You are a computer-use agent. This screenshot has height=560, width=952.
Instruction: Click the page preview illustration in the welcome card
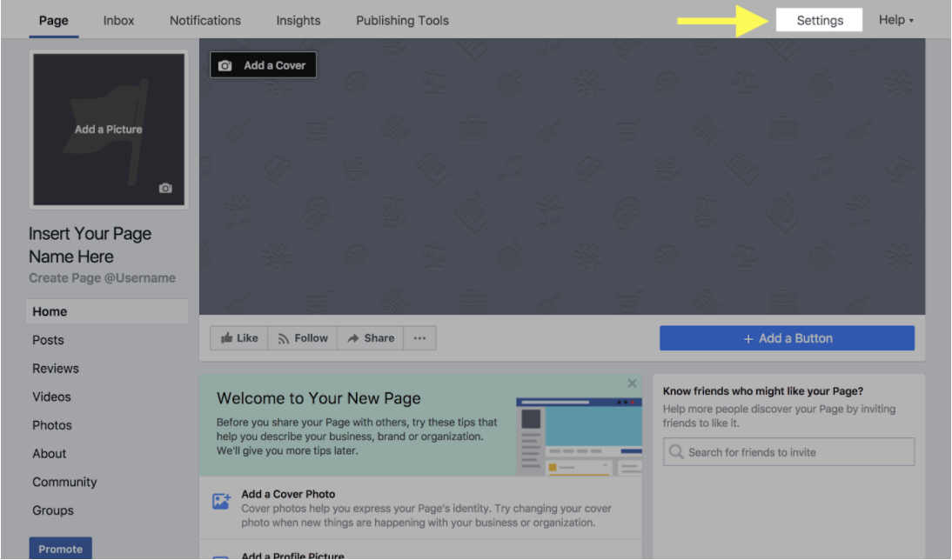tap(579, 437)
